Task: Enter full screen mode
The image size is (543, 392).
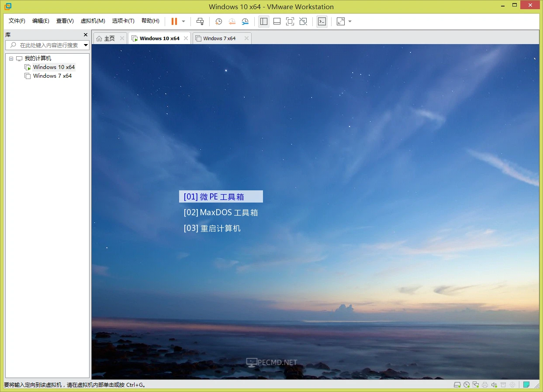Action: coord(290,21)
